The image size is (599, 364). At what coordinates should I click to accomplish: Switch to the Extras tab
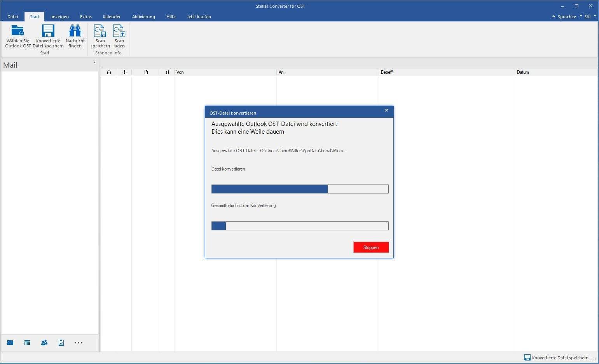point(86,17)
